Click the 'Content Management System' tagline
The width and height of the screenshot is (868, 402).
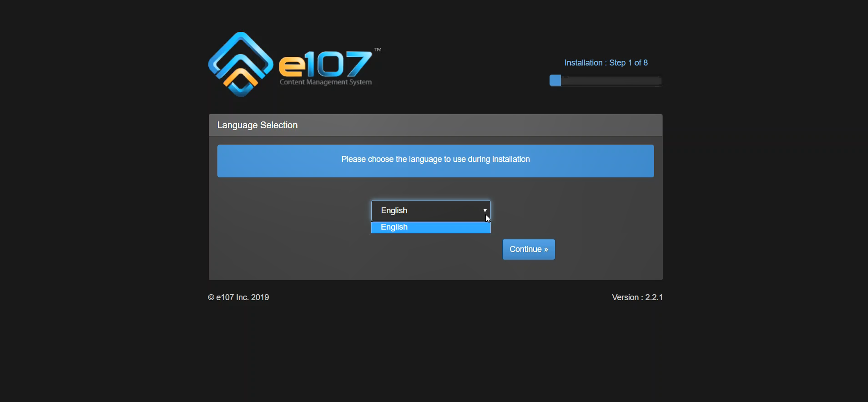coord(325,82)
